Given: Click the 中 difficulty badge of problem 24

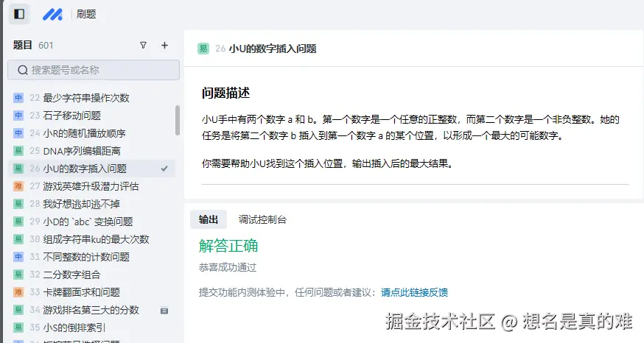Looking at the screenshot, I should click(x=18, y=133).
